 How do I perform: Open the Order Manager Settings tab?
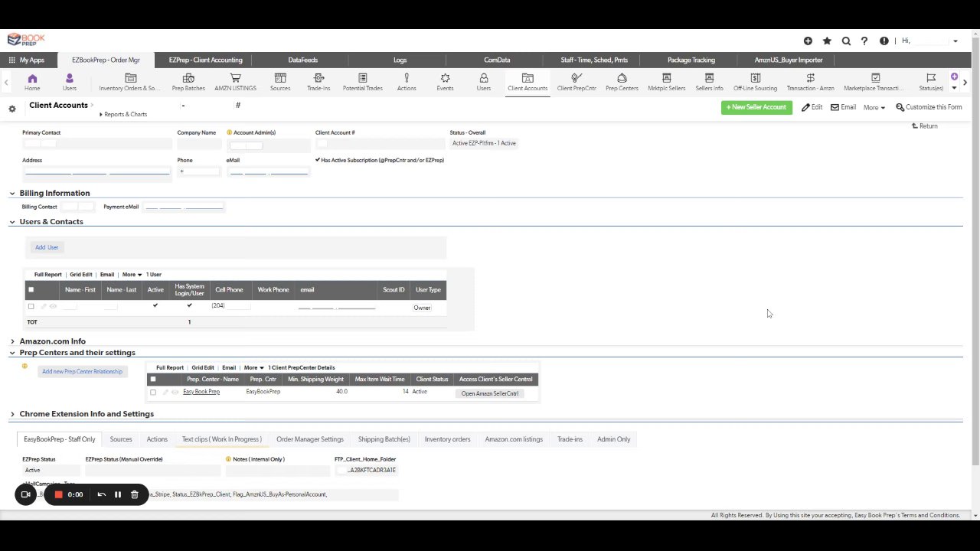coord(310,439)
